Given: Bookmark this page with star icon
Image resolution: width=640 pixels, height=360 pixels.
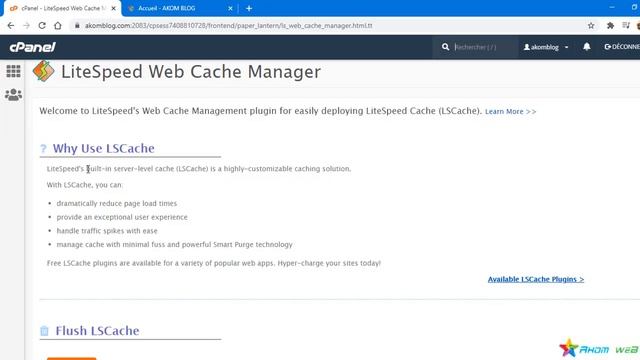Looking at the screenshot, I should [x=591, y=25].
